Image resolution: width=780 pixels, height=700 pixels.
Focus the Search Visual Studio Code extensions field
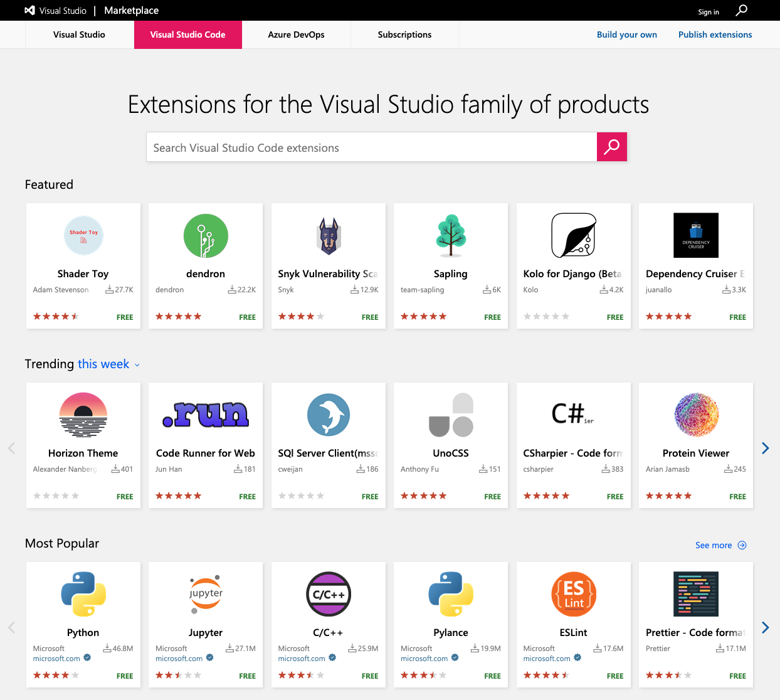coord(372,147)
